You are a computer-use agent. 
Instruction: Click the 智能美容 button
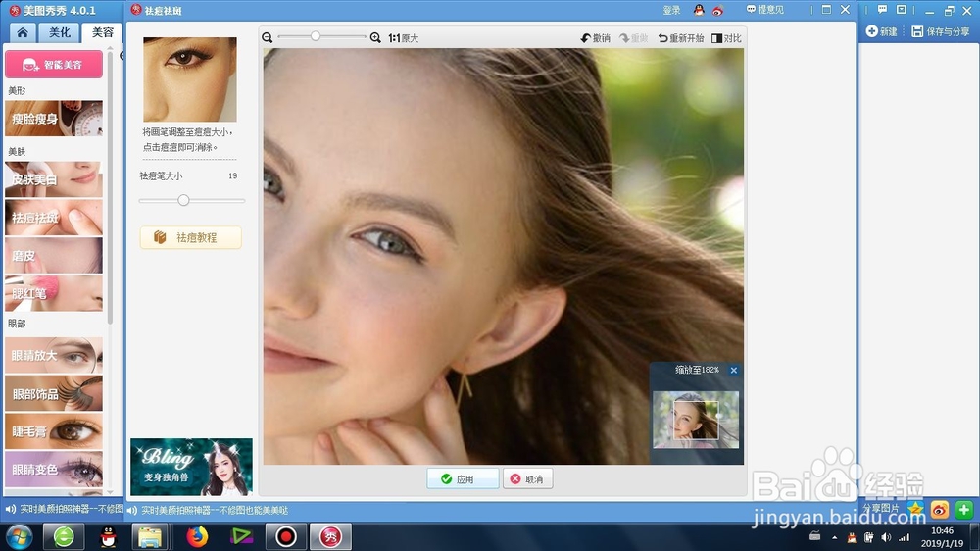pos(54,65)
